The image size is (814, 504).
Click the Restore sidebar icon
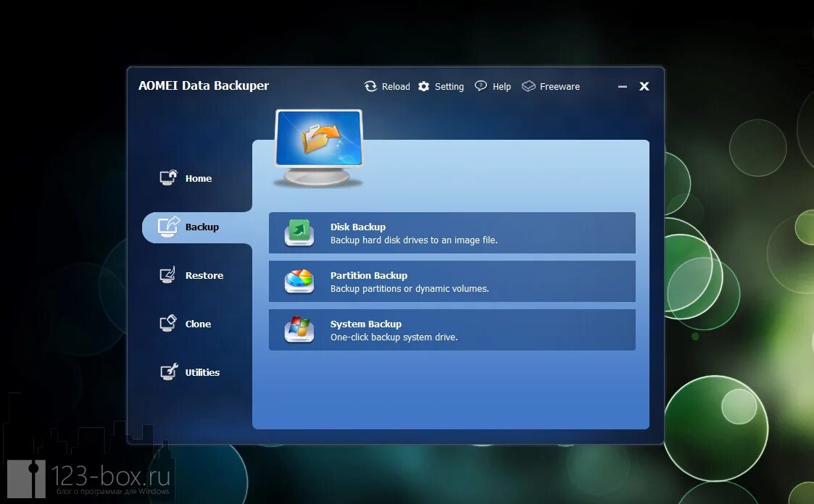pyautogui.click(x=168, y=275)
